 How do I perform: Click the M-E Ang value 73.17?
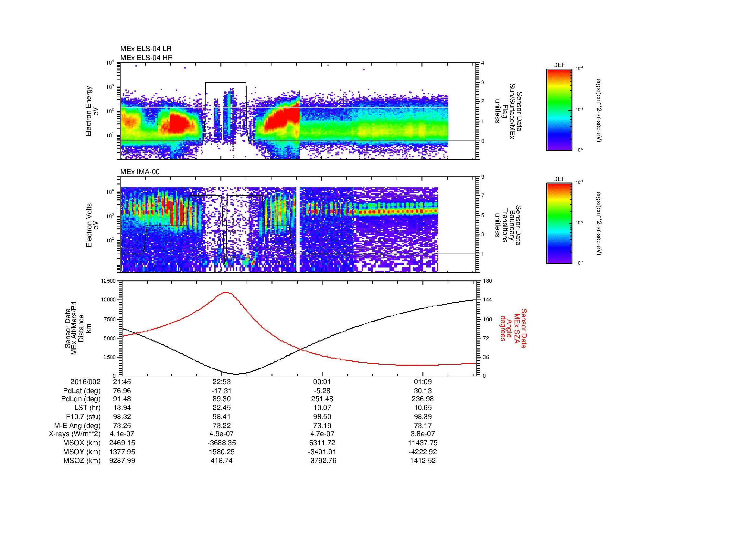[423, 426]
